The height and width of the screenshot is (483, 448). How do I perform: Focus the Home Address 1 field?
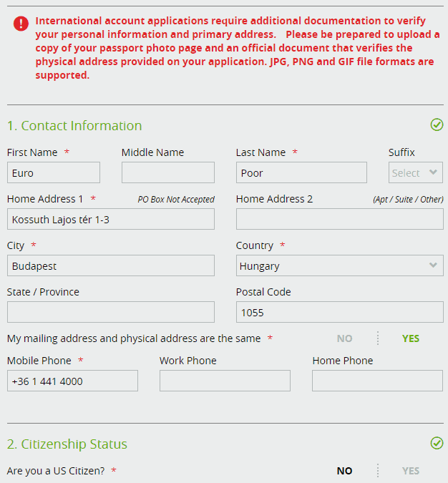click(111, 219)
